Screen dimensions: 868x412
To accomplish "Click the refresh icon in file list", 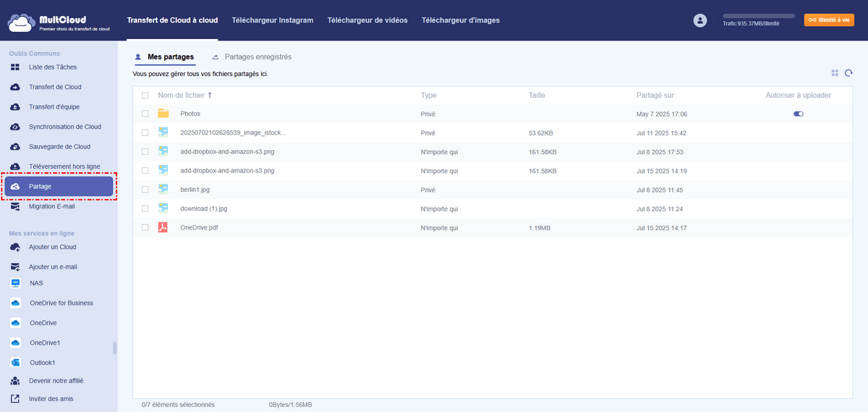I will coord(848,73).
